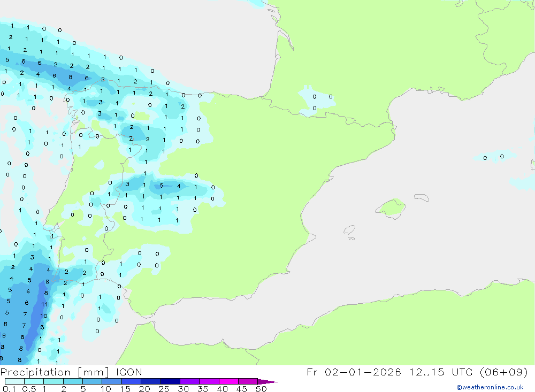
Task: Select the 30–35 mm purple legend swatch
Action: tap(190, 381)
